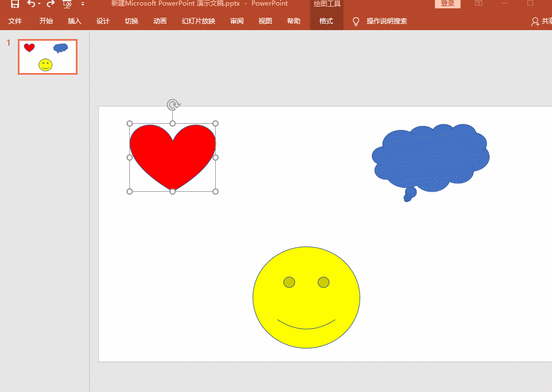Select slide 1 thumbnail in the panel

[x=47, y=57]
